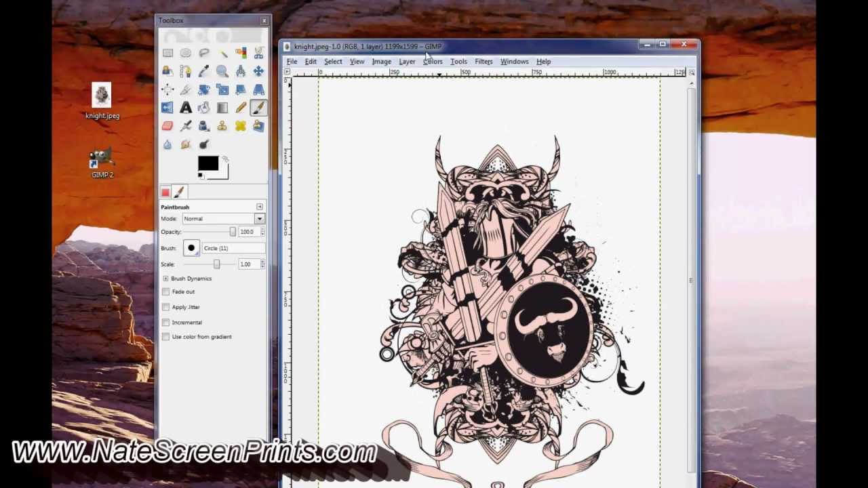Select the Clone stamp tool
Image resolution: width=868 pixels, height=488 pixels.
pyautogui.click(x=222, y=126)
